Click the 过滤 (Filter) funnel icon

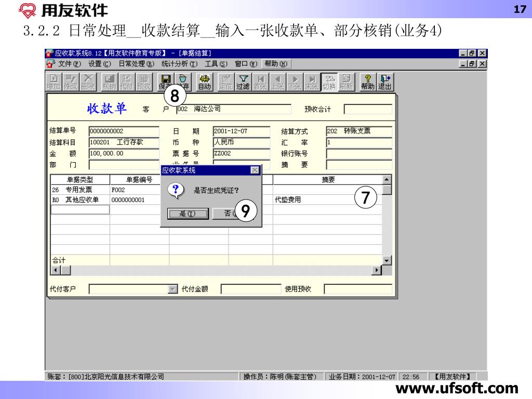coord(243,82)
